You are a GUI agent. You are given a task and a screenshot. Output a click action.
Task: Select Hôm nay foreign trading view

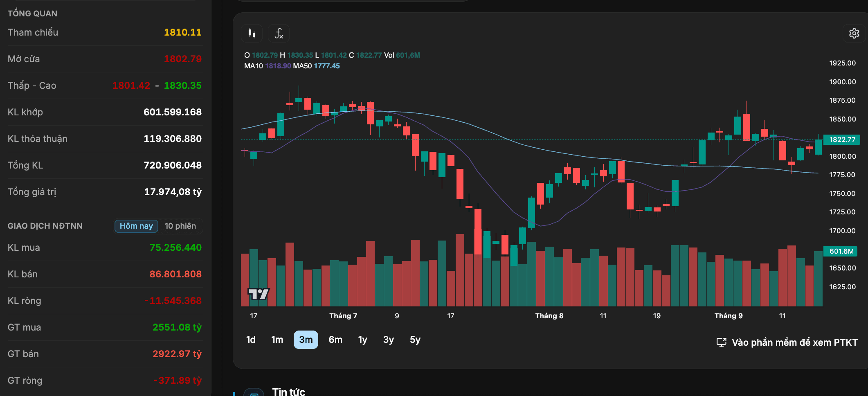[136, 226]
